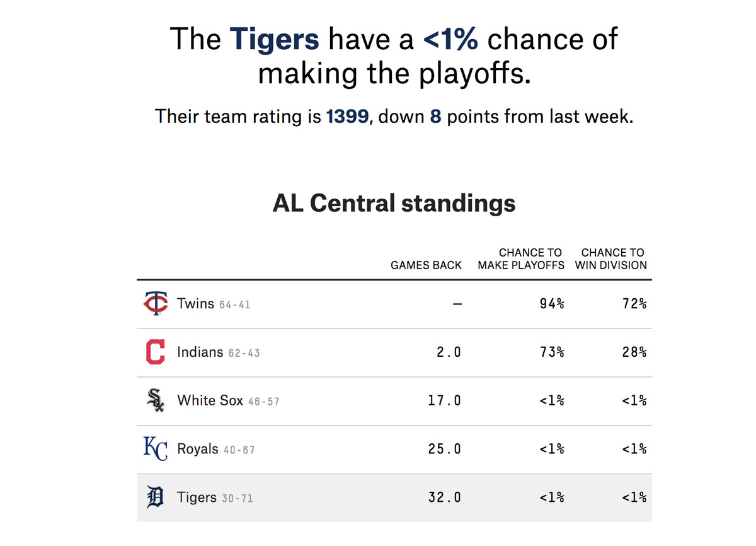This screenshot has height=546, width=756.
Task: Open the Indians team name link
Action: [200, 352]
